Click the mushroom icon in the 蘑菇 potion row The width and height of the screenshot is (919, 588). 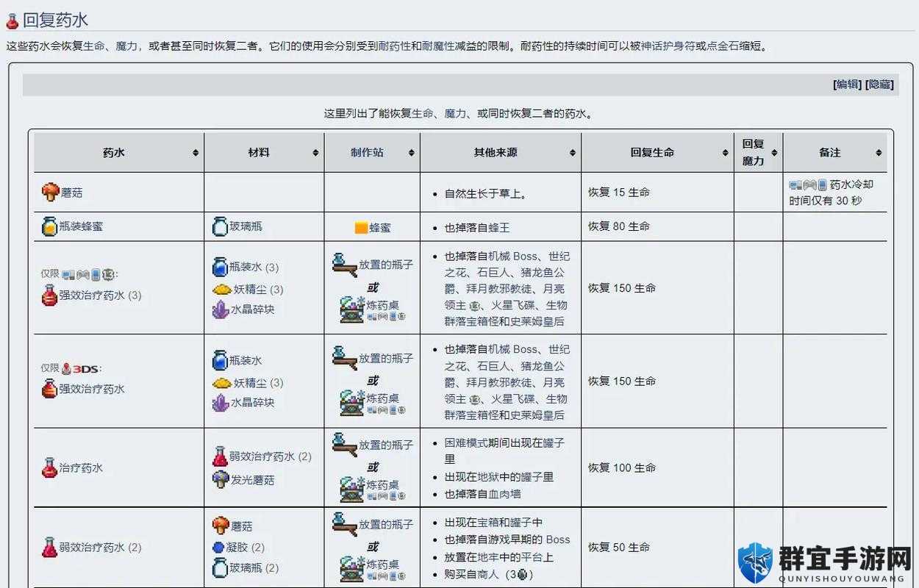coord(50,193)
